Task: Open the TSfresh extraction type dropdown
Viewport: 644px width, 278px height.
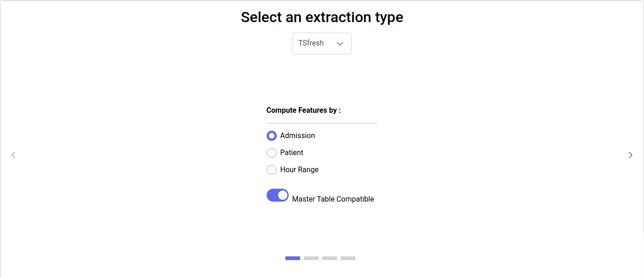Action: [322, 44]
